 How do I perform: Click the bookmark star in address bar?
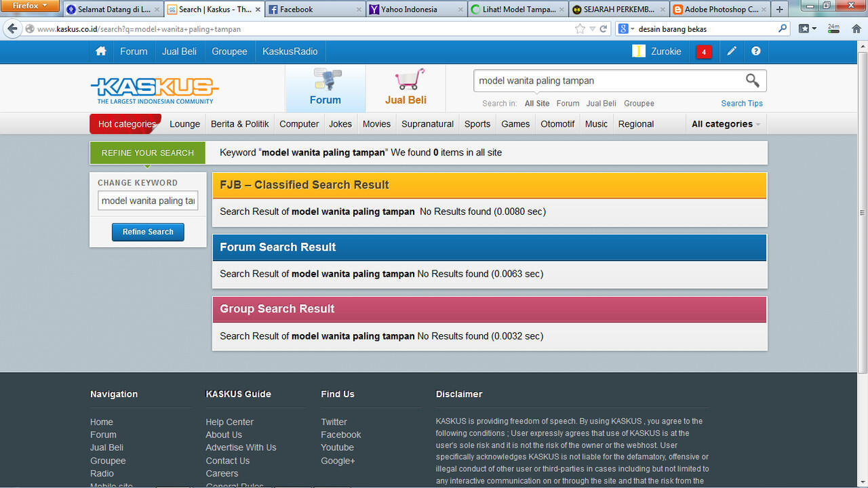tap(580, 29)
